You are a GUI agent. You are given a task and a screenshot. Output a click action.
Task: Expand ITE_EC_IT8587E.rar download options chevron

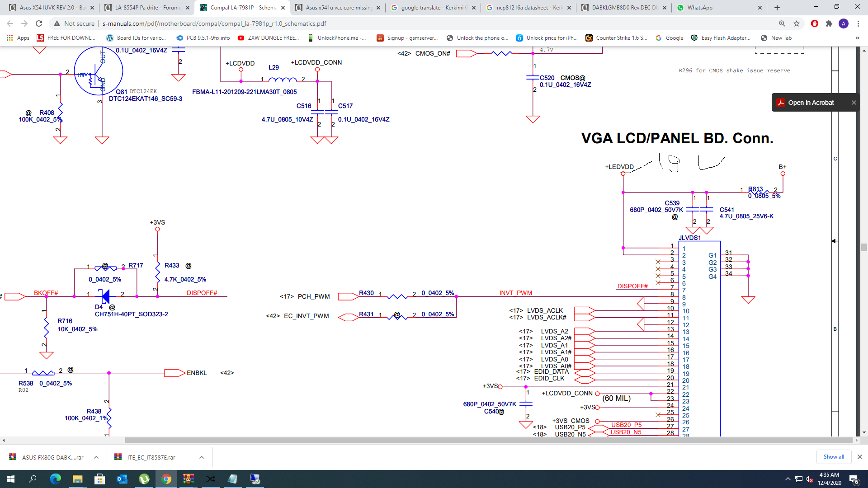click(x=202, y=457)
